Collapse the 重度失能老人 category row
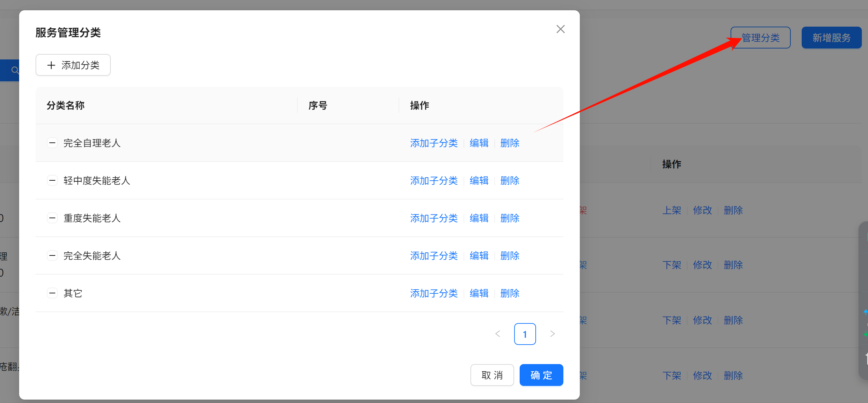868x403 pixels. coord(52,218)
